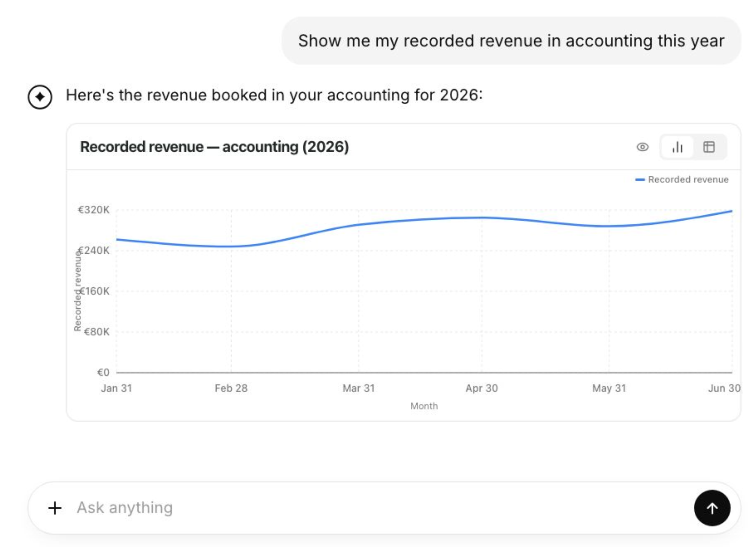This screenshot has height=547, width=756.
Task: Click the May 31 axis label
Action: 609,388
